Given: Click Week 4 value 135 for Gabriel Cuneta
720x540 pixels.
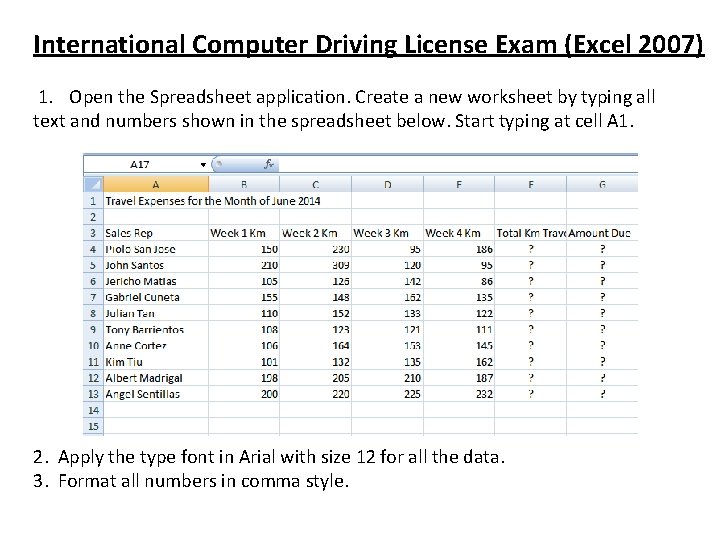Looking at the screenshot, I should (459, 297).
